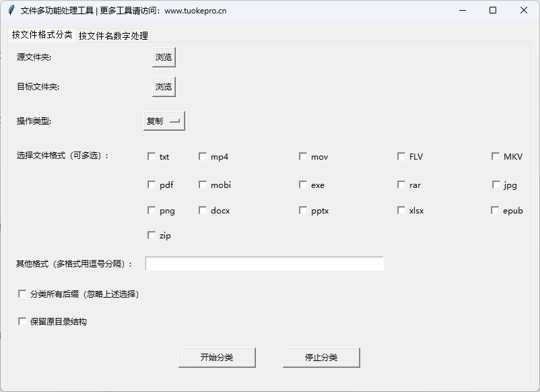Select the rar format option

tap(401, 184)
